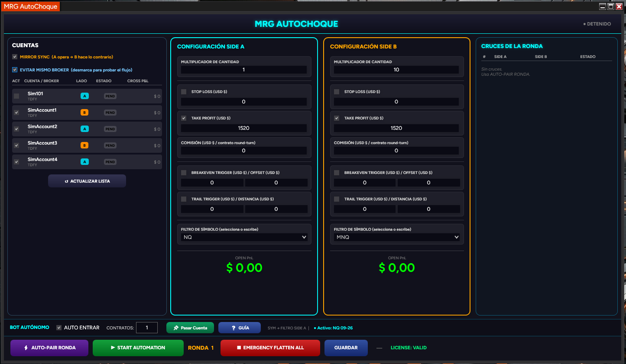Click the Side A breakeven offset field
The image size is (626, 364).
tap(276, 183)
